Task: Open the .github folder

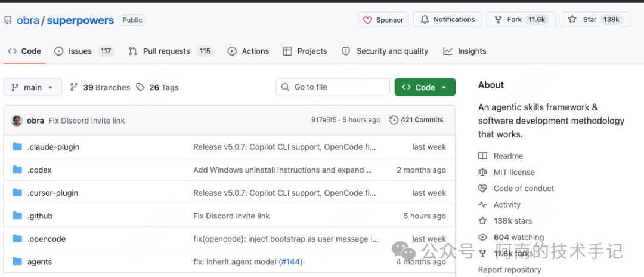Action: (40, 216)
